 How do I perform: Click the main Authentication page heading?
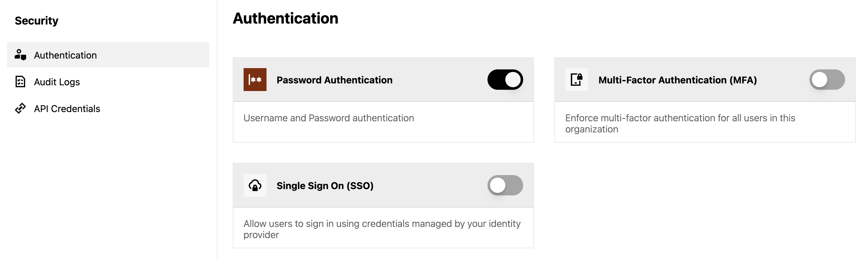coord(285,18)
